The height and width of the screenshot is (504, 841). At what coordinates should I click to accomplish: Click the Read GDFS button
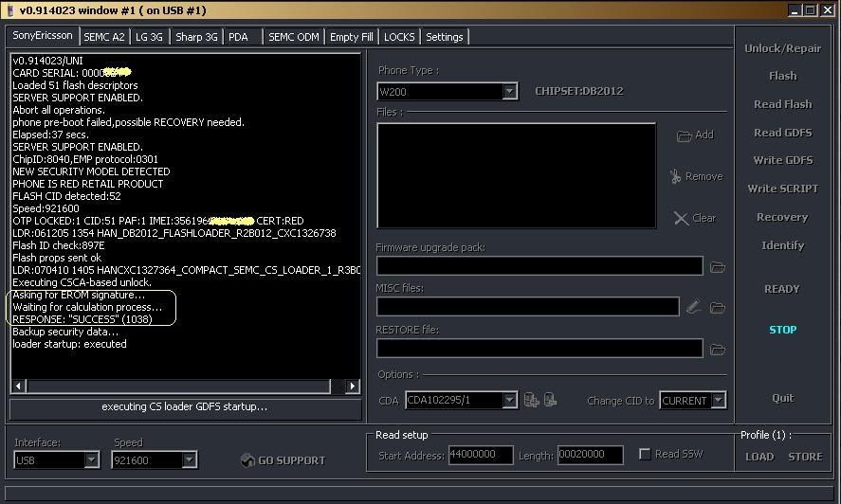tap(782, 133)
